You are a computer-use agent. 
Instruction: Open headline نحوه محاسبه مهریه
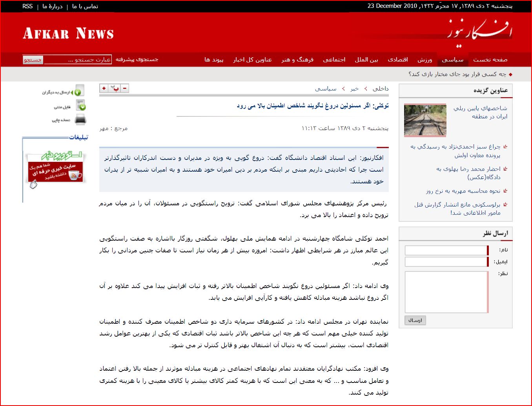pos(463,191)
